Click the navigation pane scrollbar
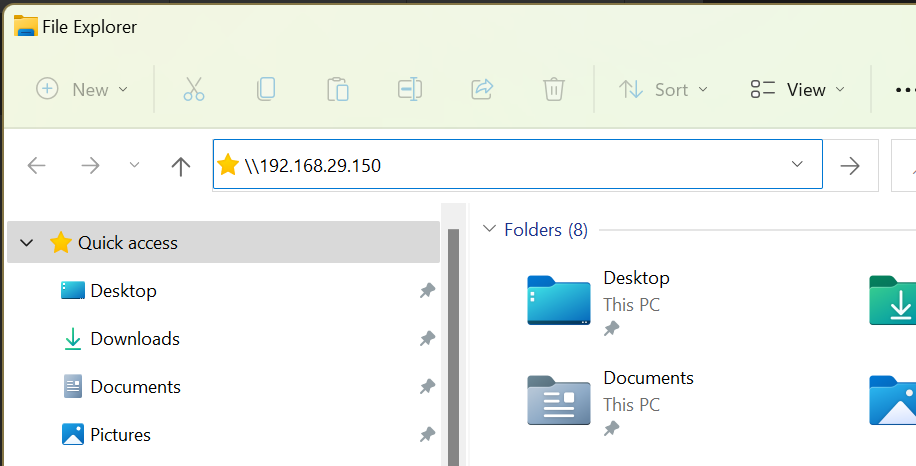This screenshot has width=916, height=466. (x=453, y=347)
